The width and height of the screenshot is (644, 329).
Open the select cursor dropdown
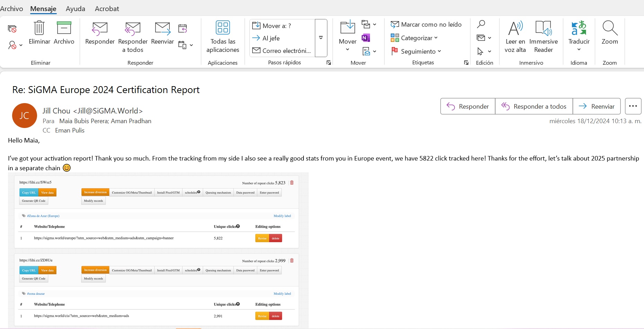[x=484, y=51]
